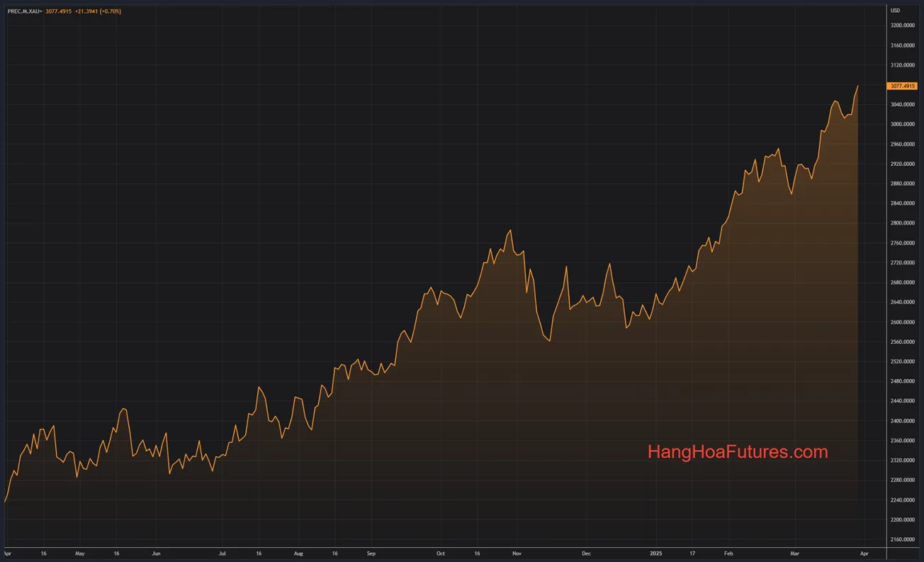Click the May label on time axis
The height and width of the screenshot is (562, 924).
tap(79, 553)
